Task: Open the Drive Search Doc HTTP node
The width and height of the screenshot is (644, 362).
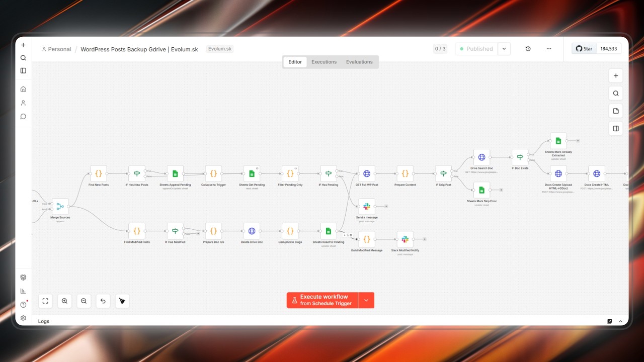Action: pyautogui.click(x=481, y=157)
